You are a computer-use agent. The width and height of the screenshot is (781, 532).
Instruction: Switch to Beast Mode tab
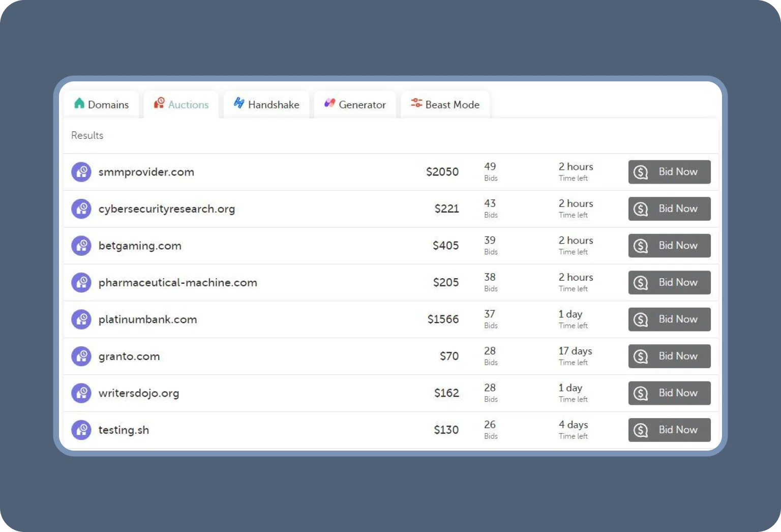[x=445, y=104]
